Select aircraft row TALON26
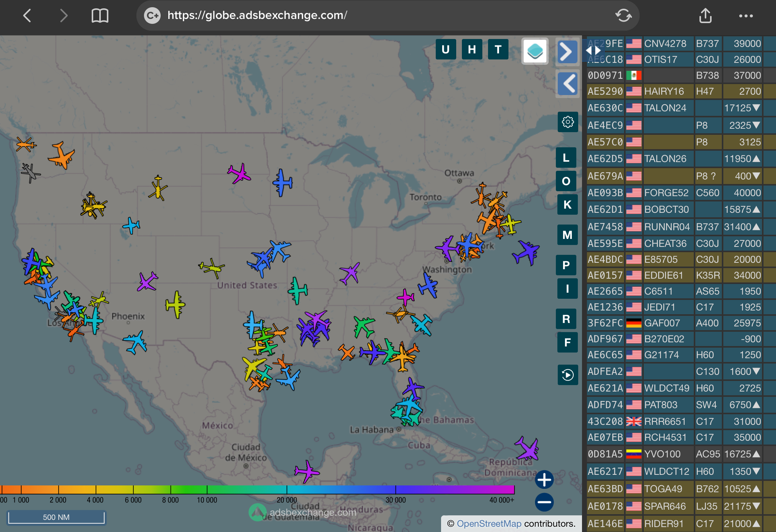This screenshot has height=532, width=776. 681,159
